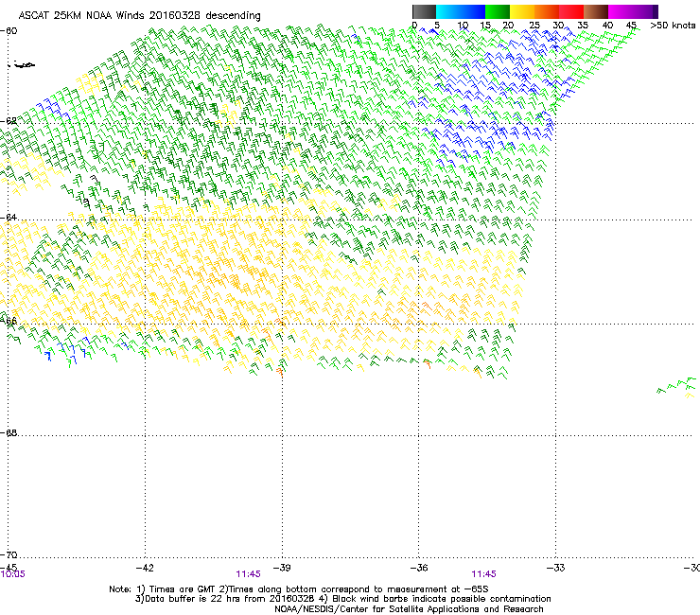This screenshot has width=700, height=615.
Task: Click the red 30-35 knots legend segment
Action: [571, 11]
